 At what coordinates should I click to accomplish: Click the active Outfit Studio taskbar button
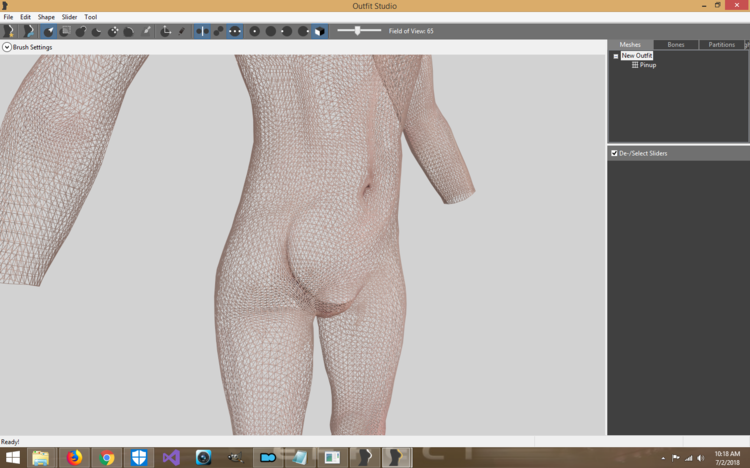tap(397, 458)
